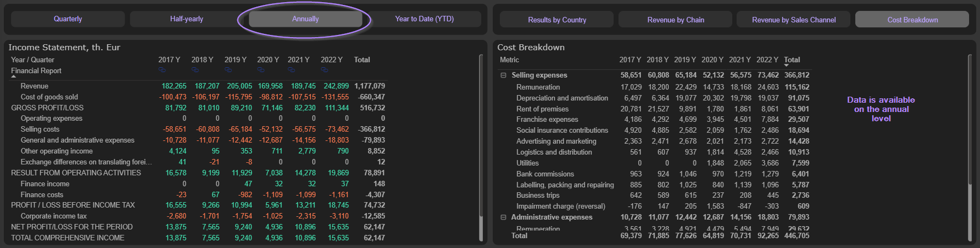Click the link icon under 2017 Y
Screen dimensions: 980x248
pos(162,70)
